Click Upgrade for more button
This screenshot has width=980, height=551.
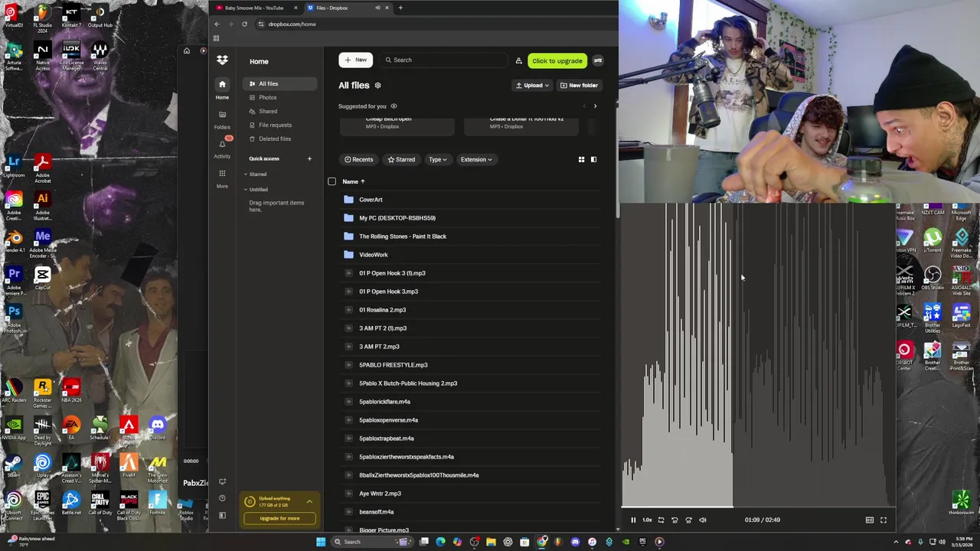coord(279,518)
